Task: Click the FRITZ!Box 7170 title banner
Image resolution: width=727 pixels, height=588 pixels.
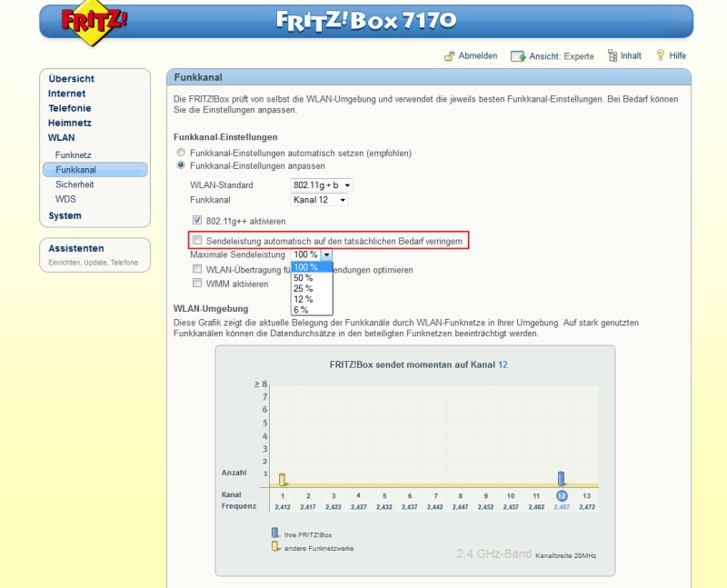Action: pos(366,20)
